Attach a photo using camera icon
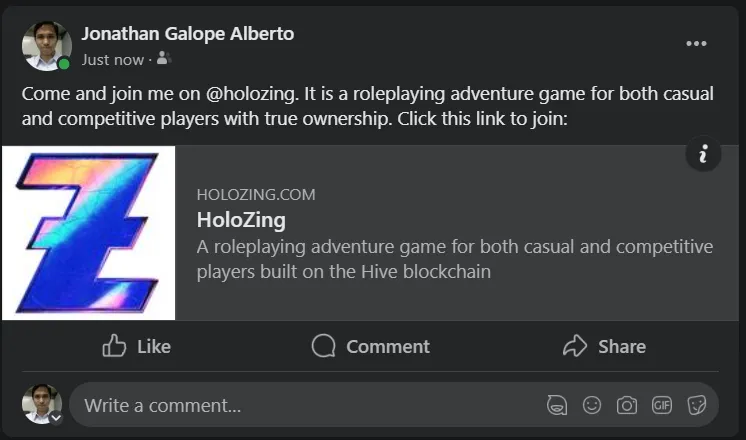This screenshot has height=440, width=746. [627, 405]
